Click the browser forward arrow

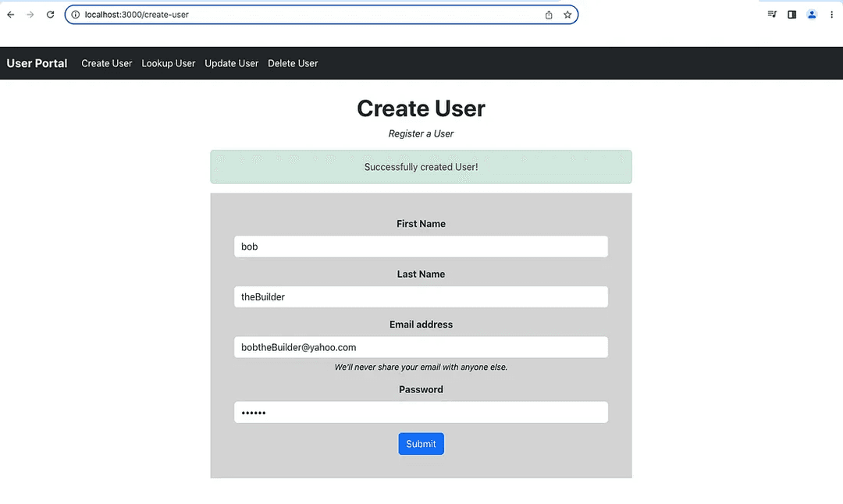coord(30,15)
